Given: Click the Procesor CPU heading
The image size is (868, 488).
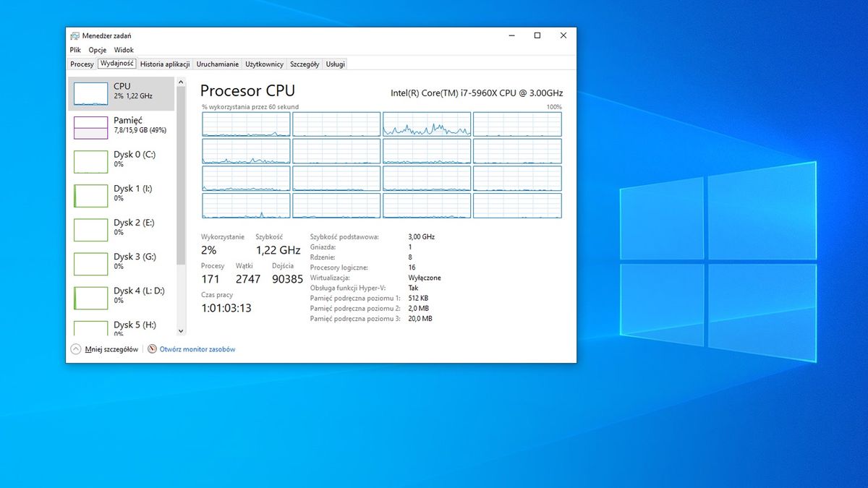Looking at the screenshot, I should coord(247,91).
